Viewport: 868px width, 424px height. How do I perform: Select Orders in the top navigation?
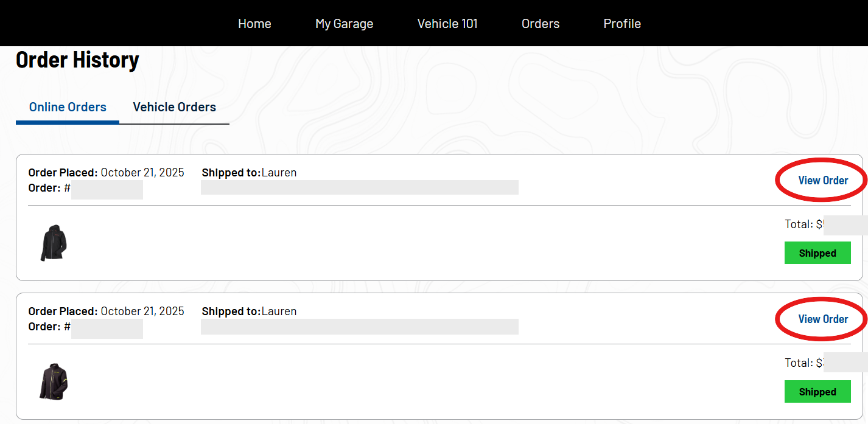[541, 24]
